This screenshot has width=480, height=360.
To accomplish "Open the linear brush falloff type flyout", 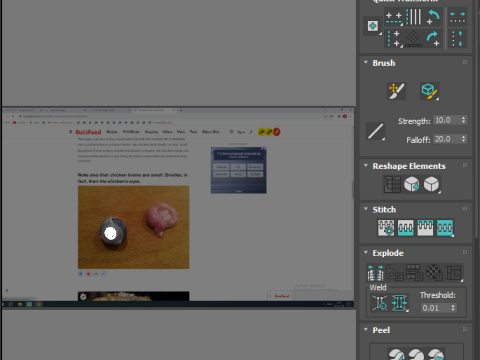I will pyautogui.click(x=375, y=131).
